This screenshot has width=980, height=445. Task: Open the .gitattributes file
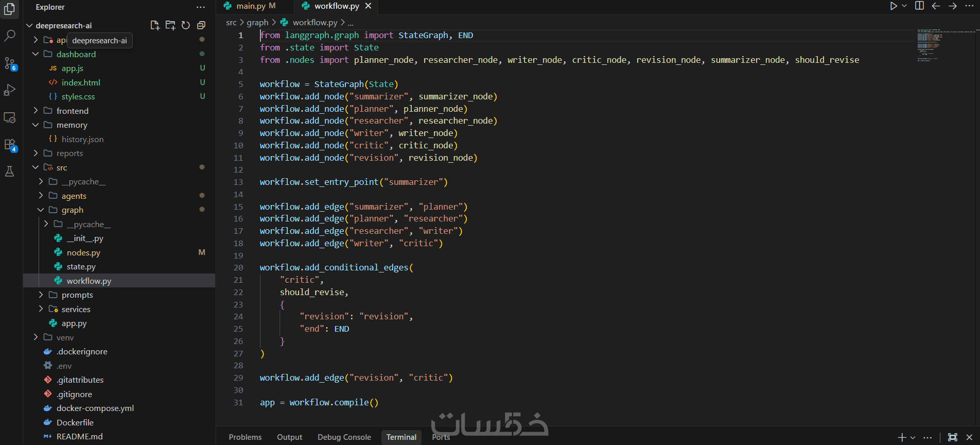pyautogui.click(x=119, y=380)
